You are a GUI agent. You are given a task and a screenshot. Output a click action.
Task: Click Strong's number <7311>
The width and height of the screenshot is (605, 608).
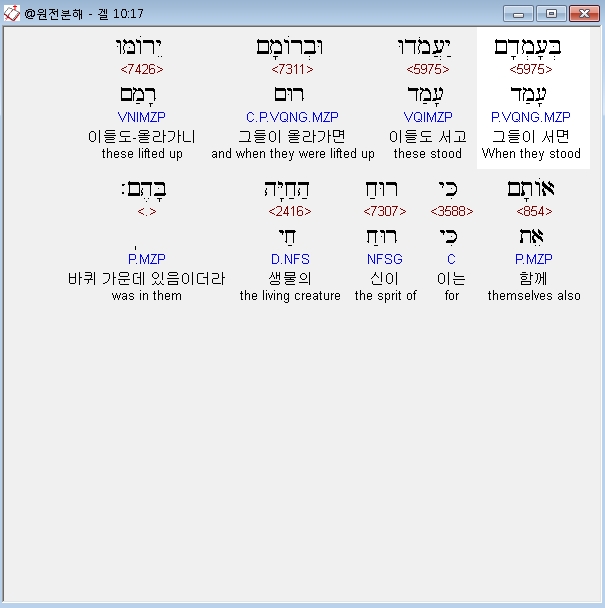tap(292, 69)
